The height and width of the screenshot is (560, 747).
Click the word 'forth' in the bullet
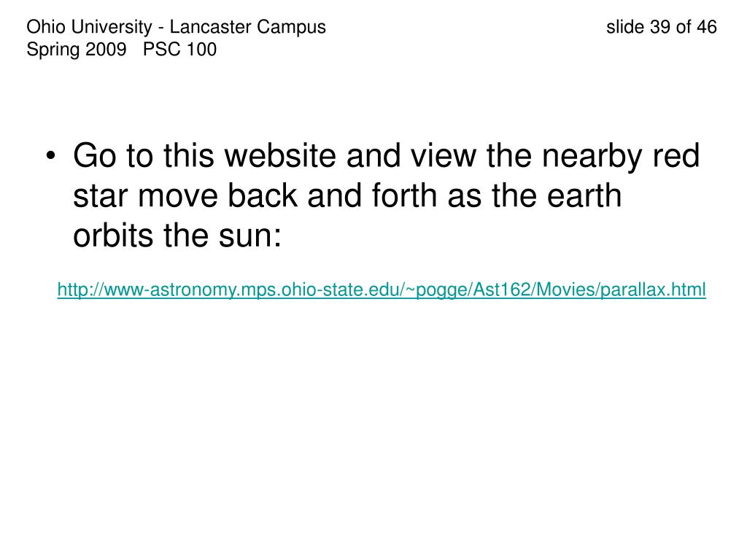(404, 195)
